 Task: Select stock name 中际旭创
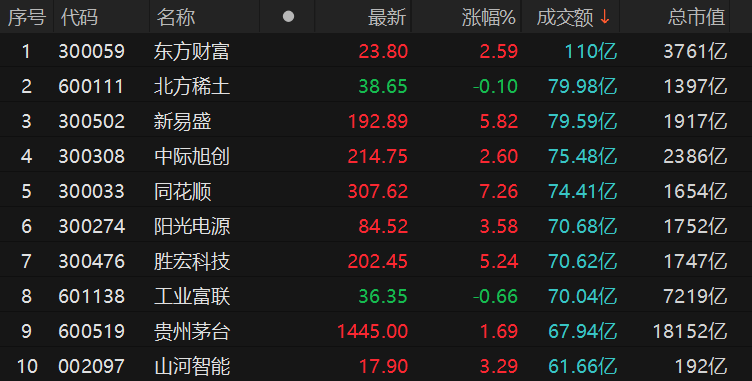(192, 156)
